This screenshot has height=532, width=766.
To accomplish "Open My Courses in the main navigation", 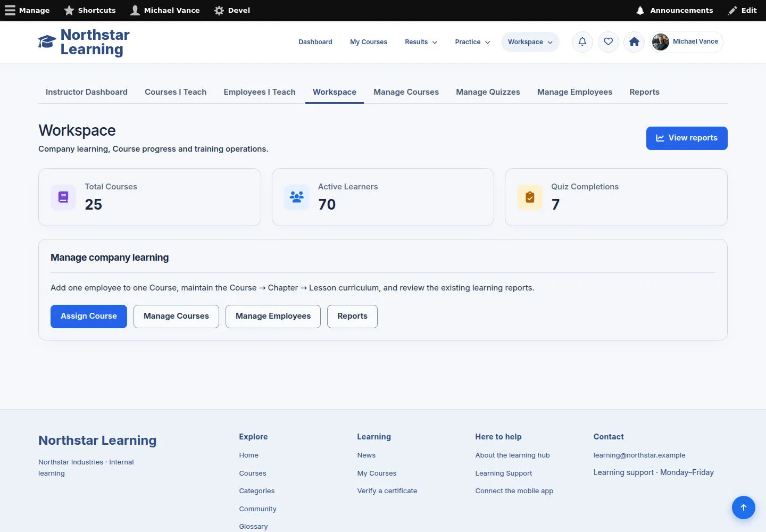I will 369,42.
